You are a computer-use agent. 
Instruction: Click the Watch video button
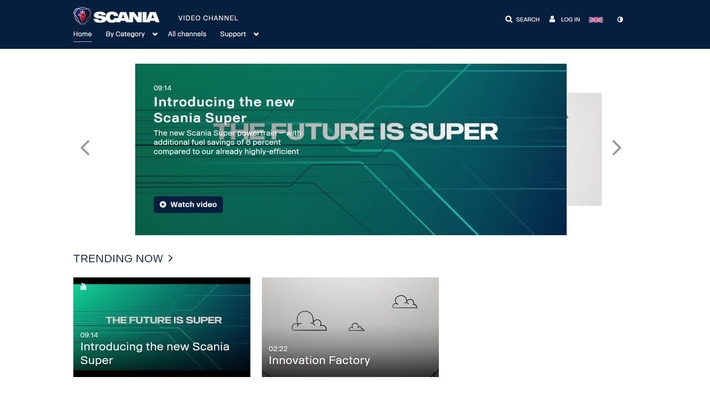(188, 204)
